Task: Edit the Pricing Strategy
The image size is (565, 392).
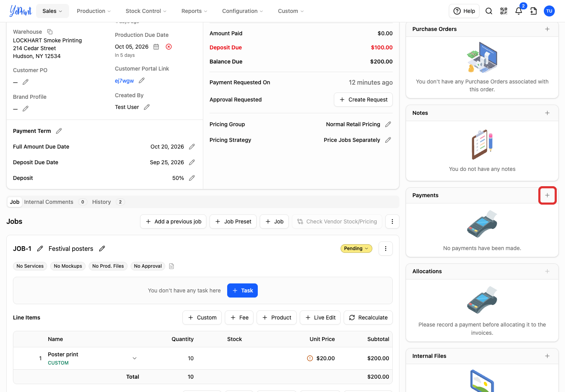Action: pos(388,140)
